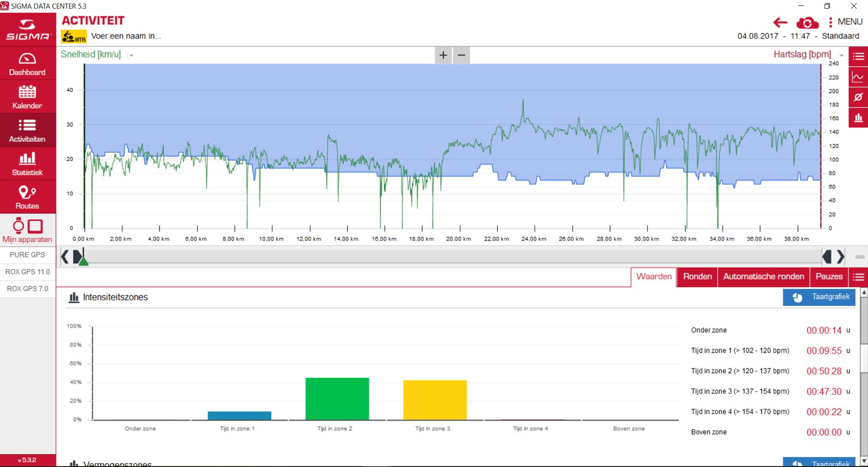This screenshot has width=868, height=467.
Task: Open the three-dot MENU
Action: coord(845,22)
